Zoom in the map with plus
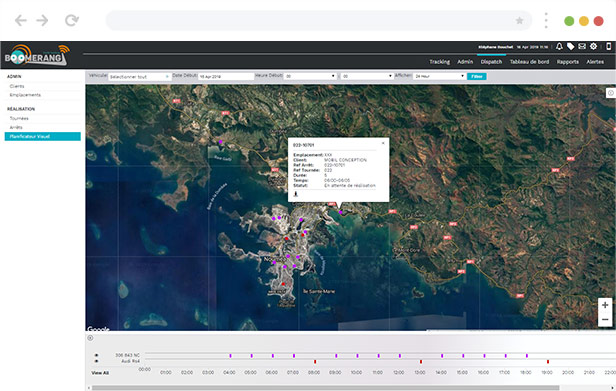 pyautogui.click(x=605, y=305)
